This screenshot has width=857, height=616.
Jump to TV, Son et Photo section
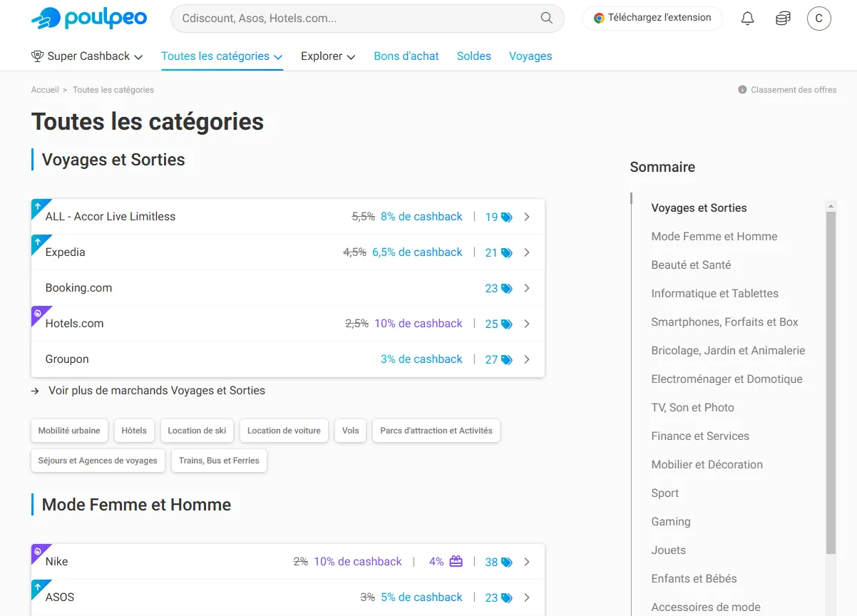point(692,407)
